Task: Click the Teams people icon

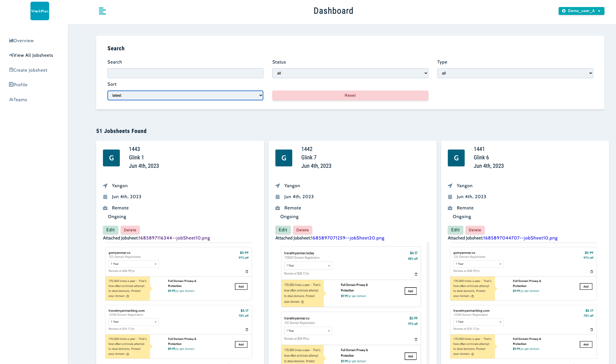Action: [11, 99]
